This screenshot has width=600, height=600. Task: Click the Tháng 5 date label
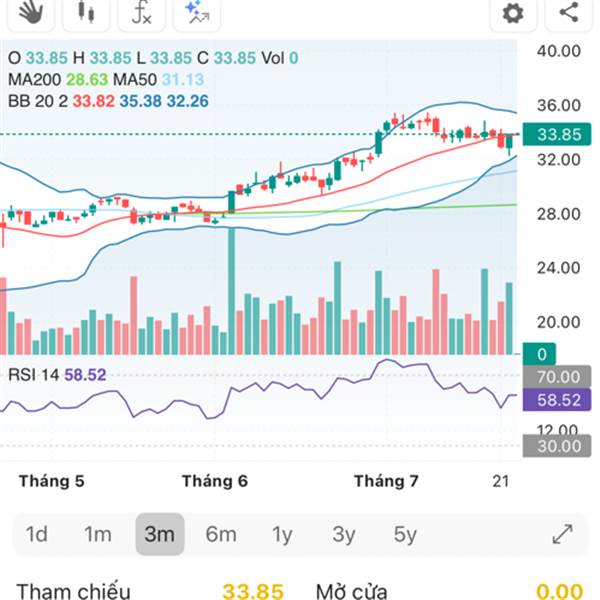[x=52, y=481]
